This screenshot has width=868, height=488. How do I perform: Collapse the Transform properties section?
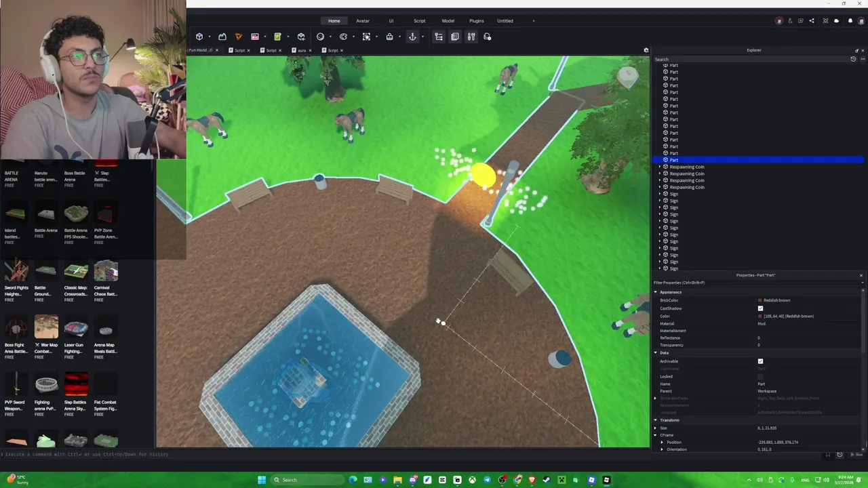[x=656, y=420]
